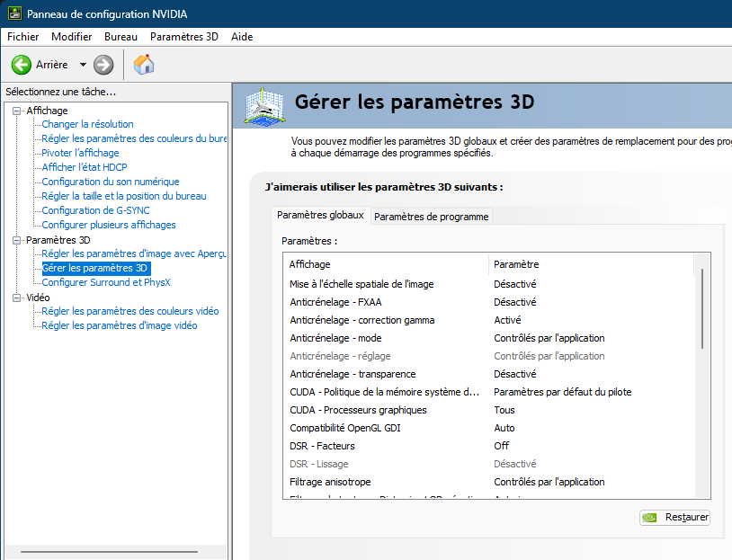This screenshot has height=560, width=732.
Task: Click Activé value for correction gamma
Action: click(507, 320)
